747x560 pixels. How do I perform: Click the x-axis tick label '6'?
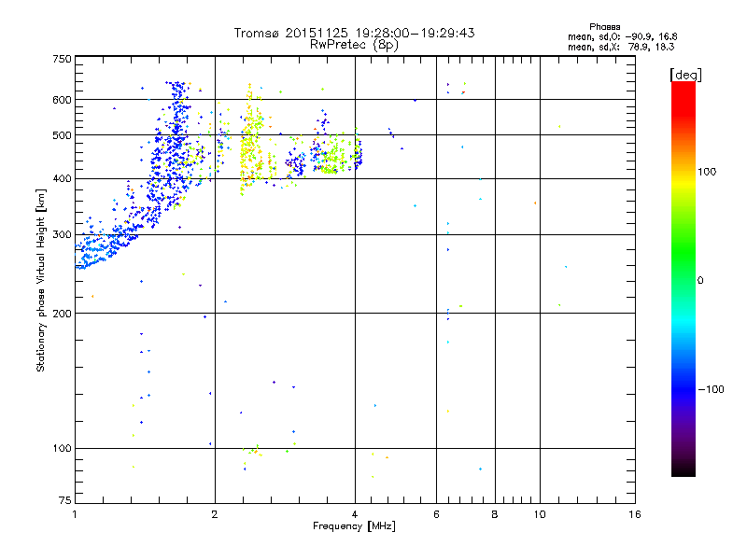point(436,514)
